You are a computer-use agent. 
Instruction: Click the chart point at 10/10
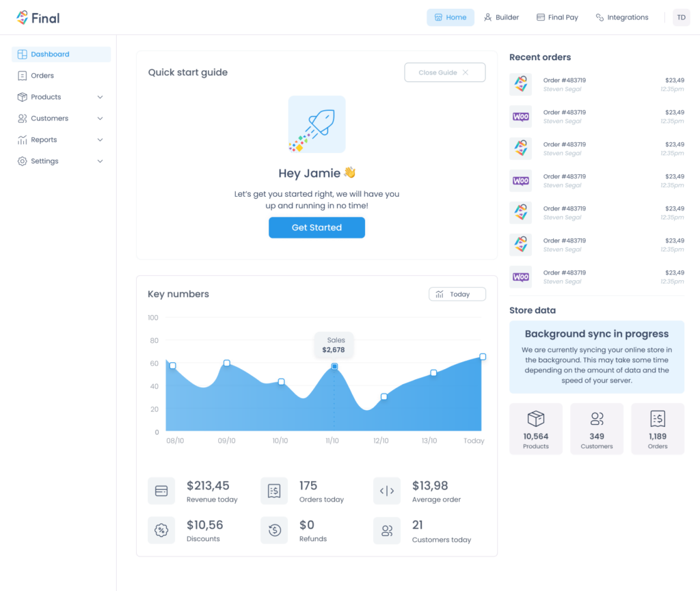[281, 382]
